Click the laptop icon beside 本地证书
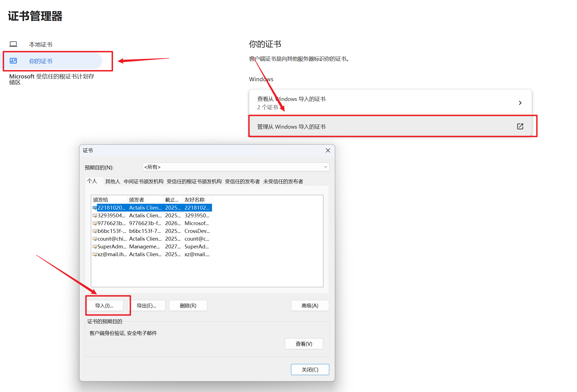 point(13,44)
